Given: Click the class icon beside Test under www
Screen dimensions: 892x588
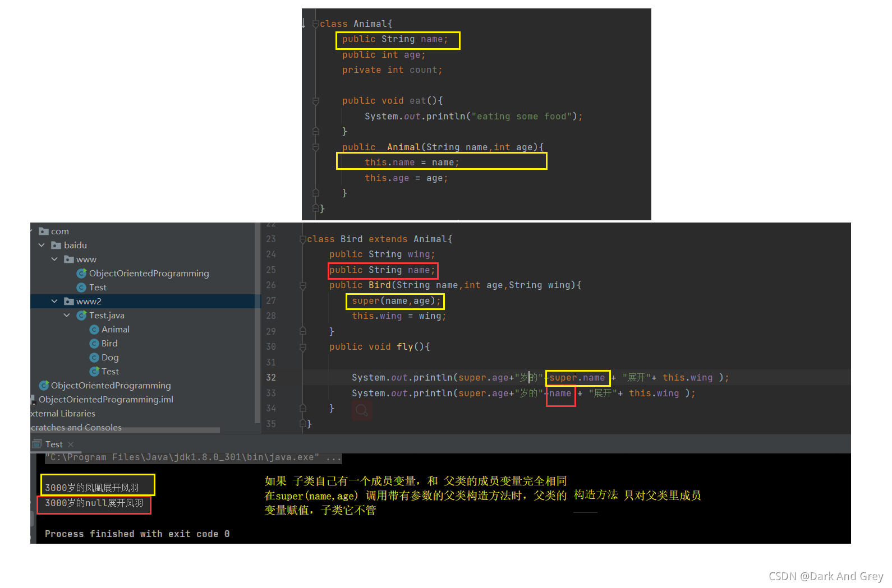Looking at the screenshot, I should point(81,288).
